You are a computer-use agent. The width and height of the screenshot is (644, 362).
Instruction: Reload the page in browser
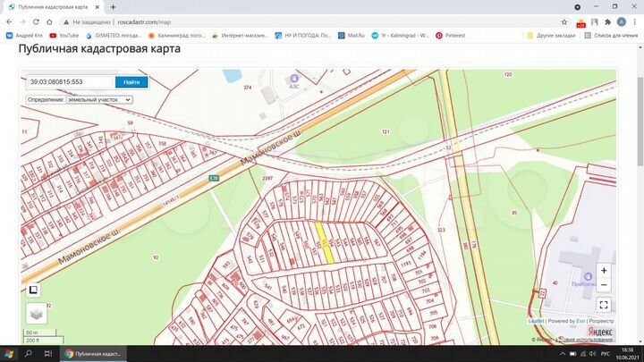point(38,21)
